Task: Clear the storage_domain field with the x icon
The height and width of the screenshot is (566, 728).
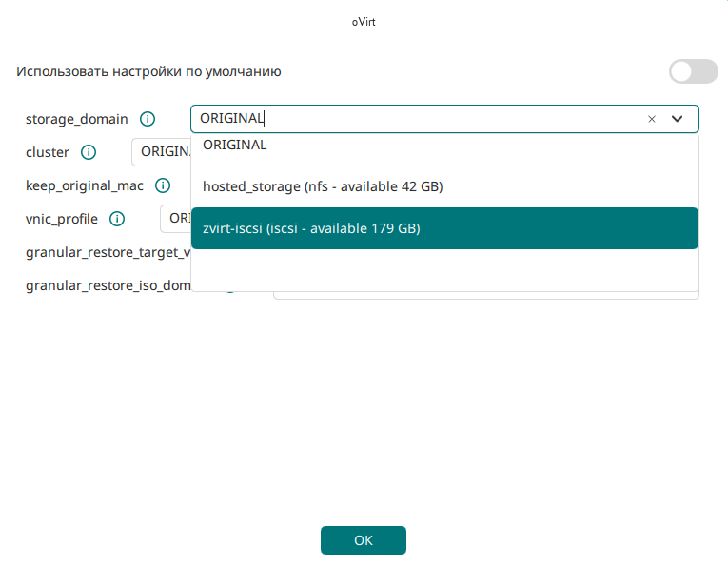Action: 652,119
